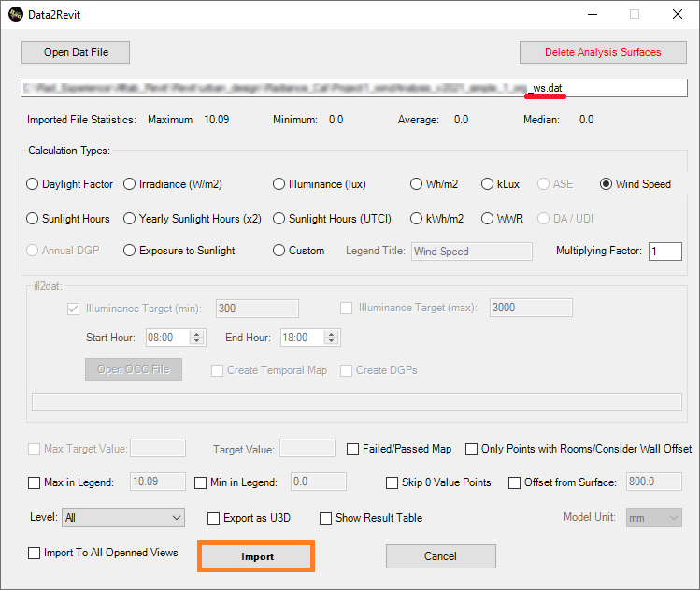Tick Export as U3D checkbox
Image resolution: width=700 pixels, height=590 pixels.
coord(213,518)
